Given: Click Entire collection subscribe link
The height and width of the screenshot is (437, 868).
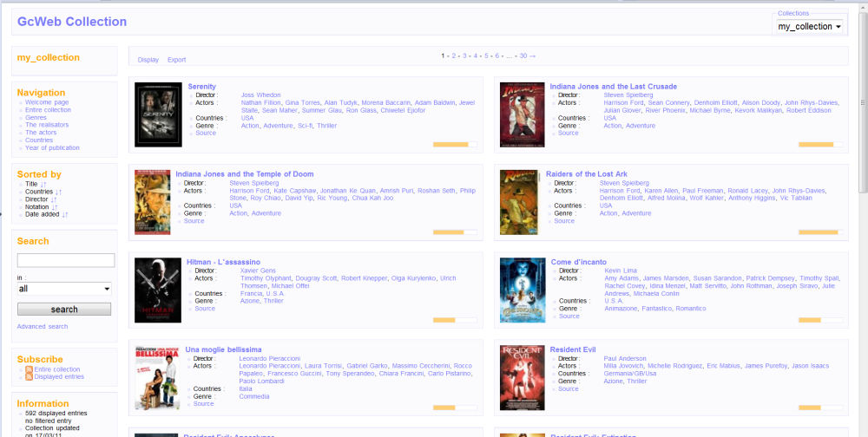Looking at the screenshot, I should [x=57, y=369].
